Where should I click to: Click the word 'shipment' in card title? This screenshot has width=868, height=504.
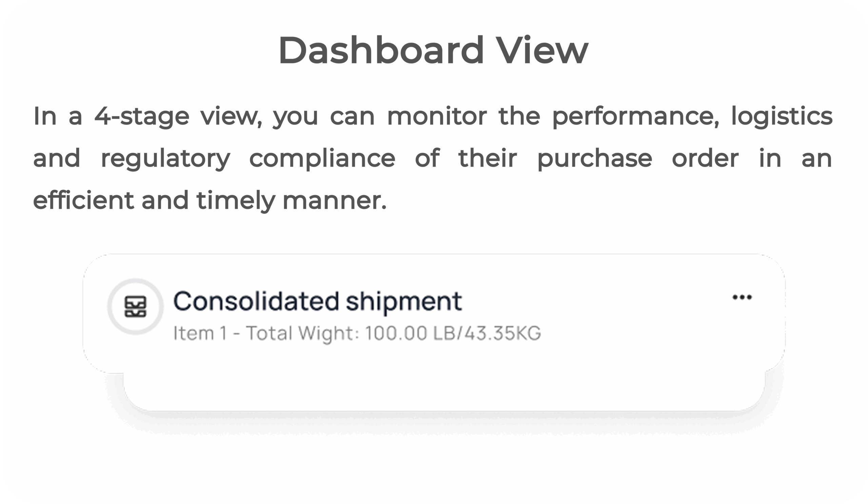(x=404, y=301)
